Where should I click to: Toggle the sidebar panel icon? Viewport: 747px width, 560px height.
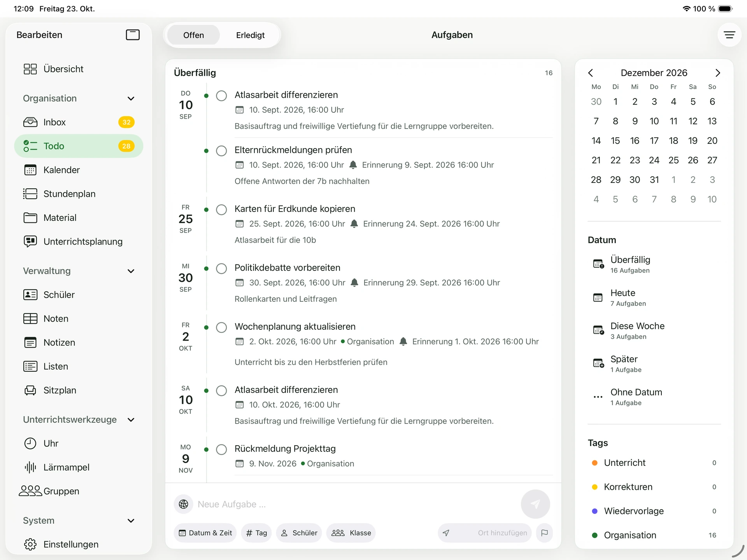[x=133, y=35]
